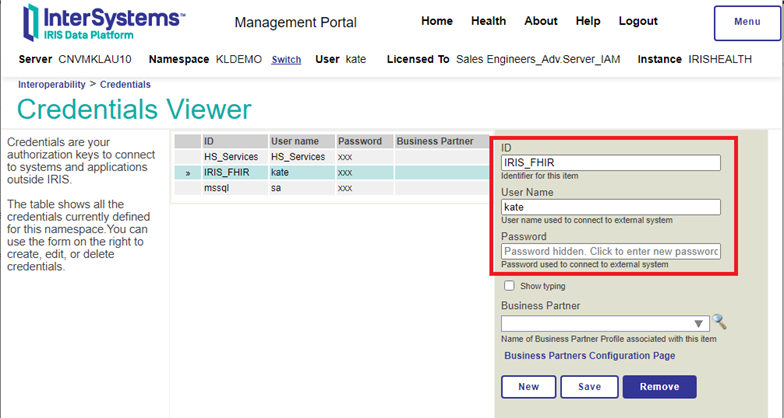The image size is (784, 418).
Task: Go to the Home menu
Action: (437, 21)
